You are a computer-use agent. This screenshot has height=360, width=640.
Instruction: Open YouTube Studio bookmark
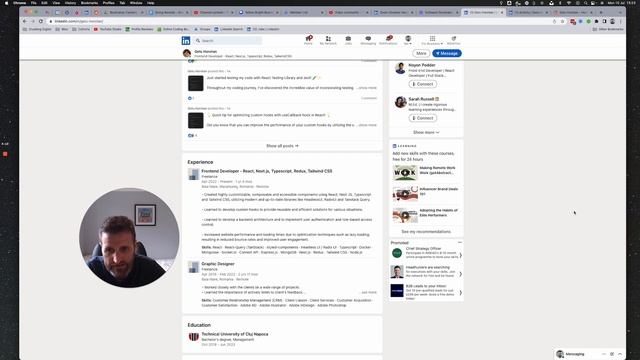108,29
